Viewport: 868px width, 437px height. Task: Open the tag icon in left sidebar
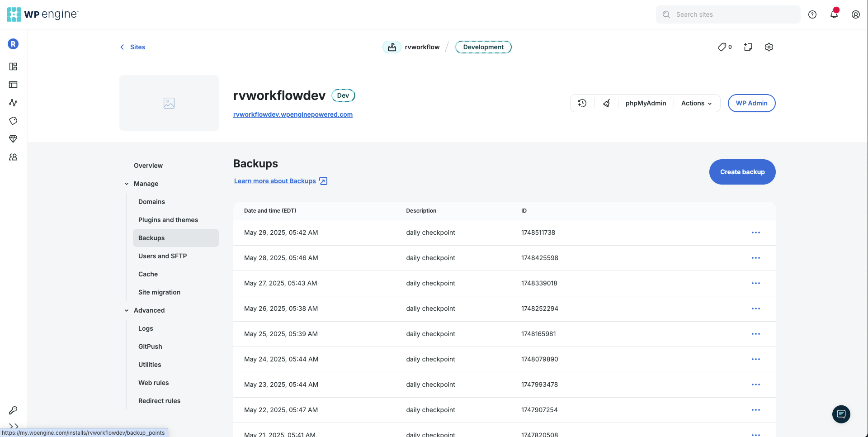click(13, 121)
